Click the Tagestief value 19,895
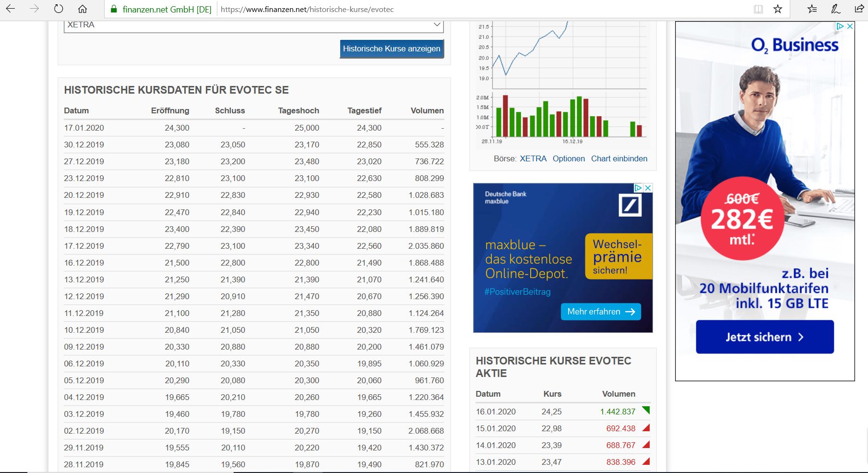Viewport: 868px width, 473px height. coord(369,364)
